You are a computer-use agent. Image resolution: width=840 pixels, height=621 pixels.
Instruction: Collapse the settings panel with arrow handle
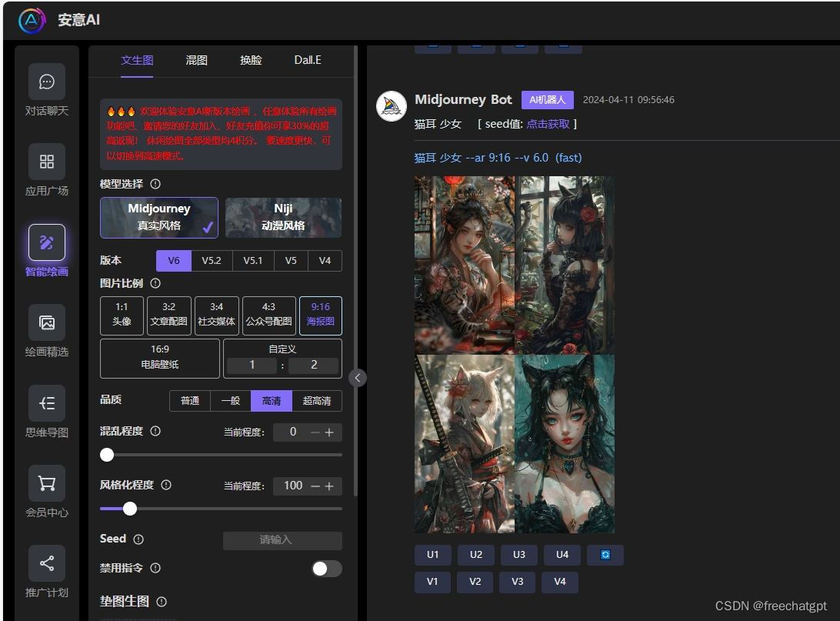click(x=358, y=378)
